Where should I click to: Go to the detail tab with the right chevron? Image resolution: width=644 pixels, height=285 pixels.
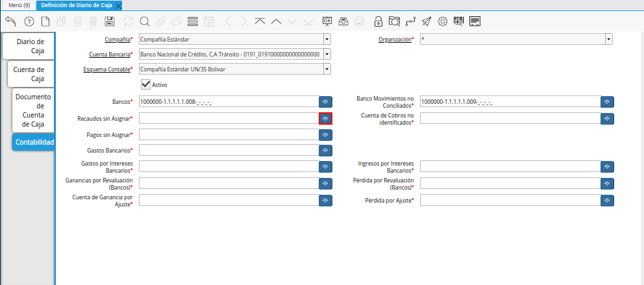click(244, 21)
